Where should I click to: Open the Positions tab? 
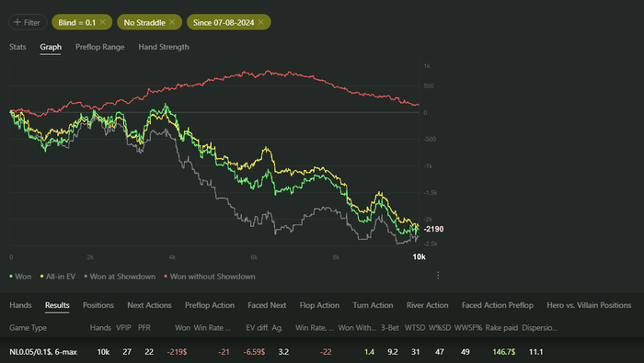(x=98, y=305)
